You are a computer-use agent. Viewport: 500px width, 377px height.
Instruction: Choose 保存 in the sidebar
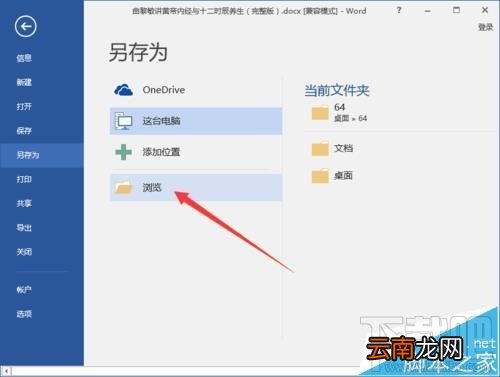point(24,130)
